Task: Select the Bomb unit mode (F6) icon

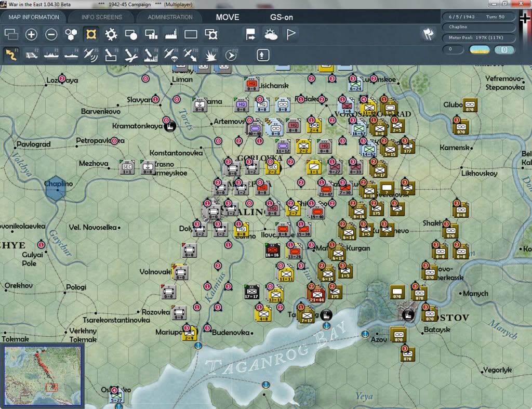Action: point(111,55)
